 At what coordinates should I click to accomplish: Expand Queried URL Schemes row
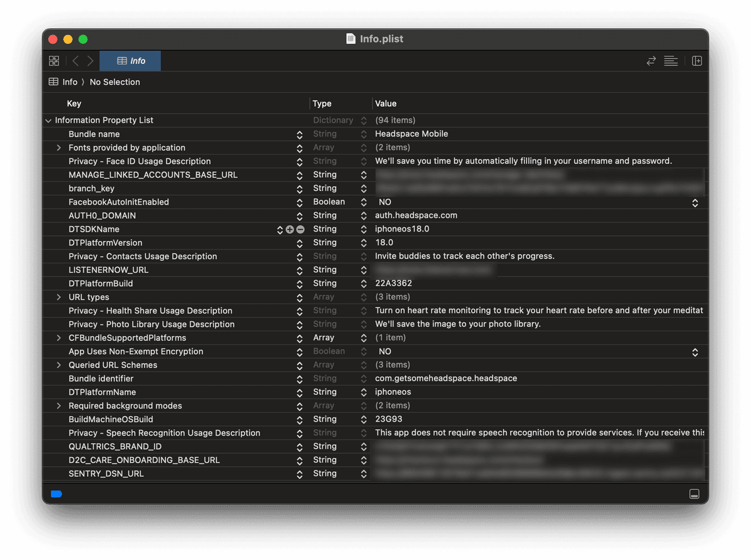[x=59, y=365]
